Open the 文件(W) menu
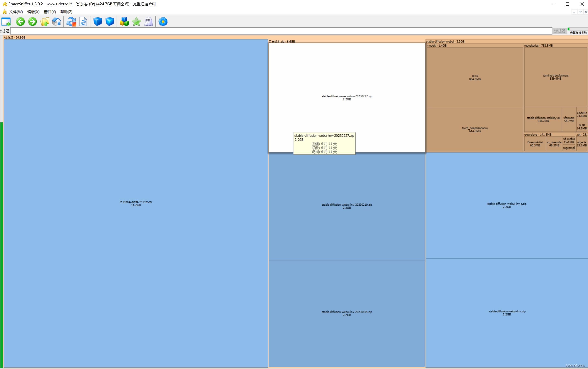 [16, 12]
